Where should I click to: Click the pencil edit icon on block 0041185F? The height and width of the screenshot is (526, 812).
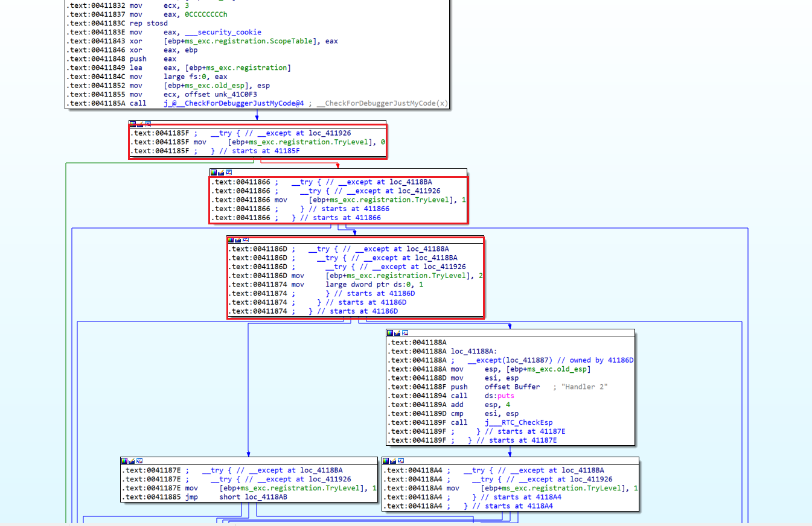140,124
